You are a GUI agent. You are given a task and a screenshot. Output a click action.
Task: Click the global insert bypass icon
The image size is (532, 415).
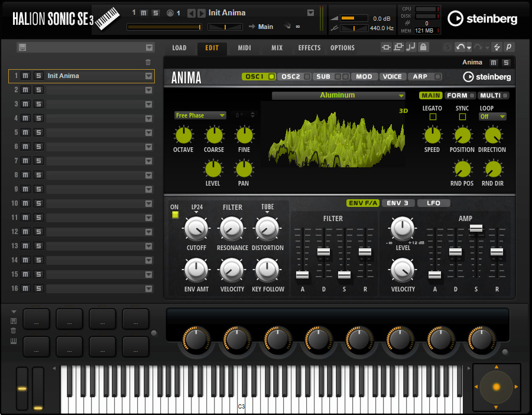[386, 47]
